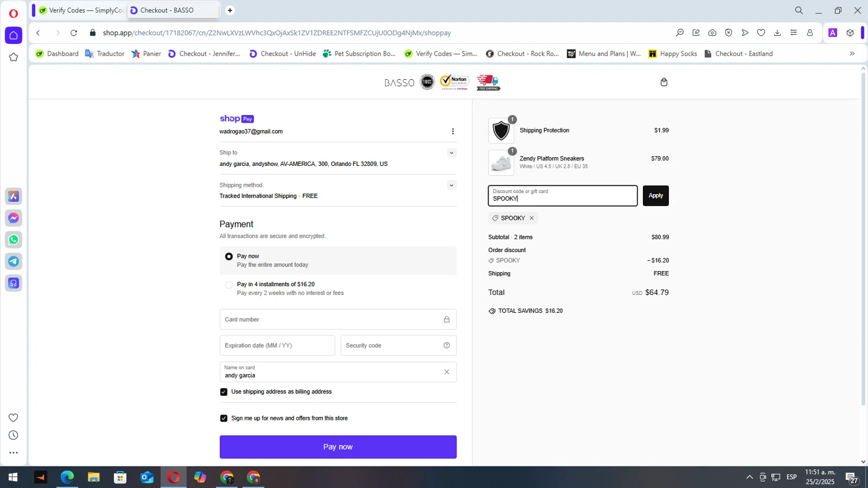Open File Explorer from taskbar
The image size is (868, 488).
(94, 478)
